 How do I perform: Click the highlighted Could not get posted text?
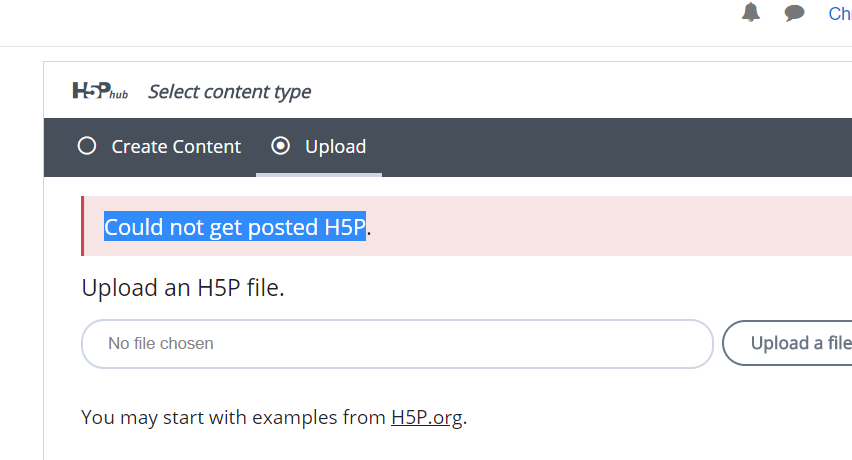point(235,226)
